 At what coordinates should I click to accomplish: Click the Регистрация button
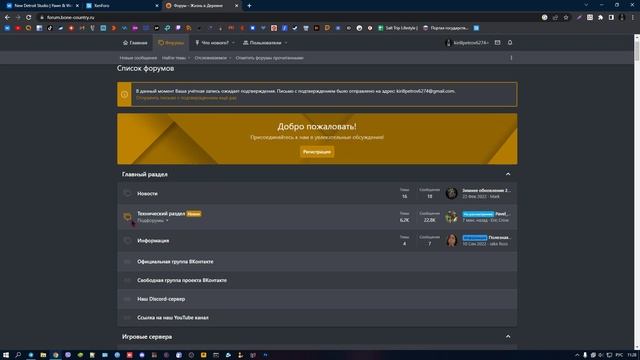317,152
